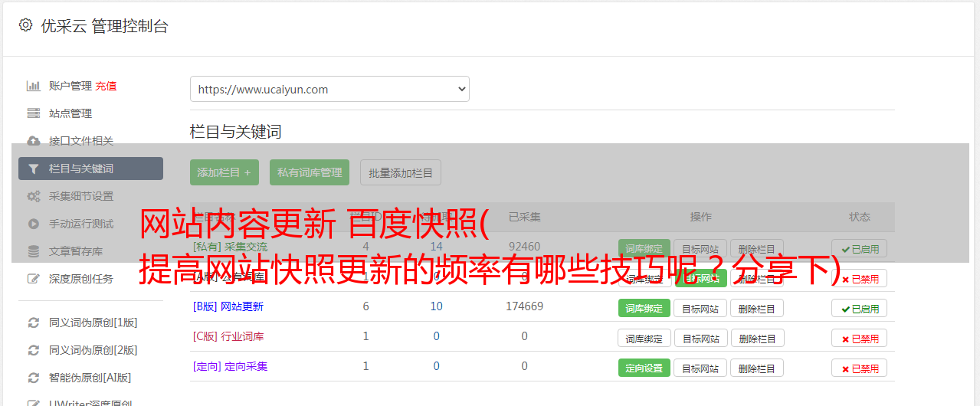The image size is (980, 406).
Task: Click 删除栏目 for 网站更新 row
Action: (x=757, y=309)
